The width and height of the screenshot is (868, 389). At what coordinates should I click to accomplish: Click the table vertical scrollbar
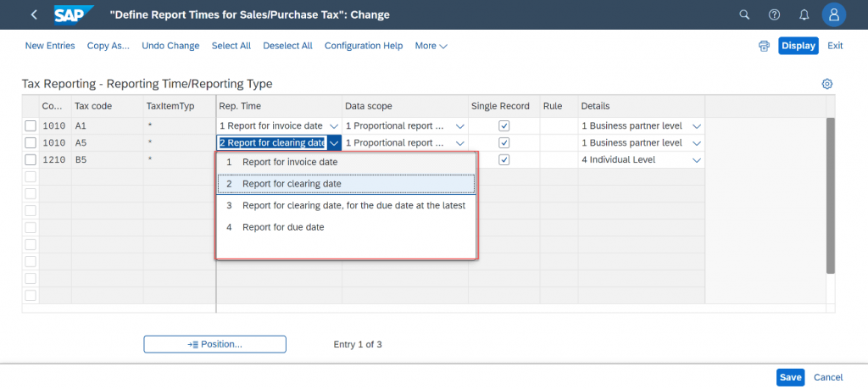coord(831,195)
